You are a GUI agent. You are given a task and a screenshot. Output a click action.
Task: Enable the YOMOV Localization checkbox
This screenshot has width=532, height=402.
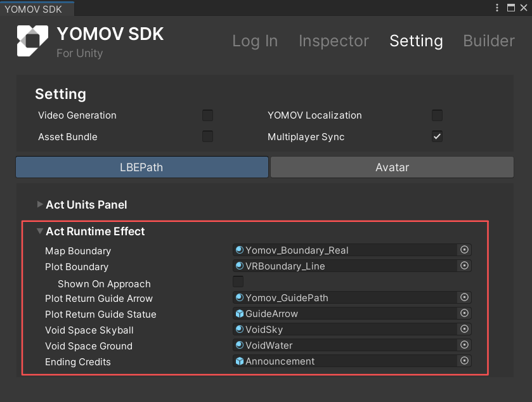pyautogui.click(x=437, y=115)
